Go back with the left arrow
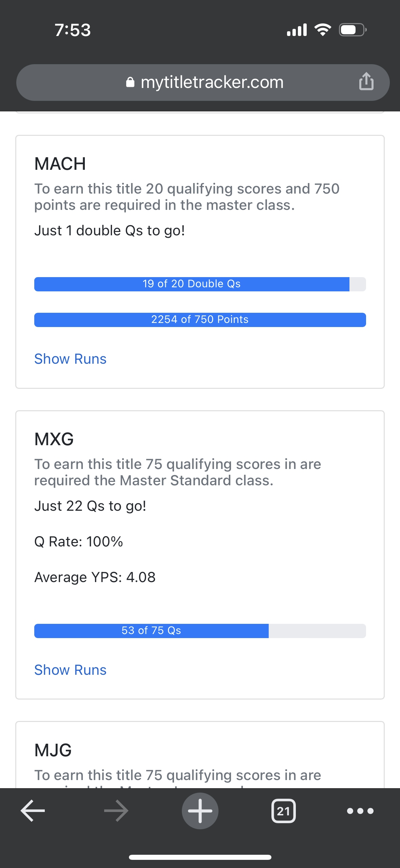 pos(33,811)
